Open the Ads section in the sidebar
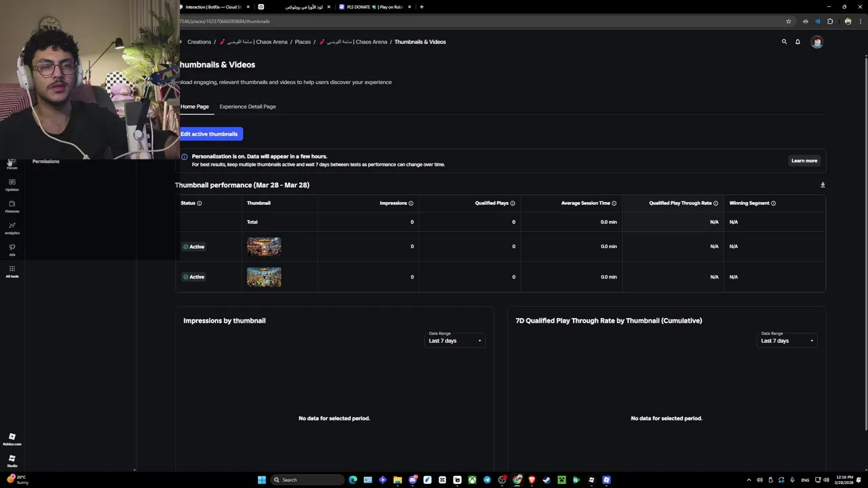 (x=12, y=249)
